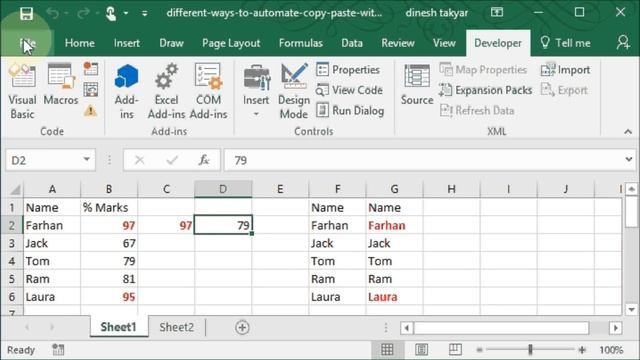
Task: Click the Share person icon
Action: click(623, 42)
